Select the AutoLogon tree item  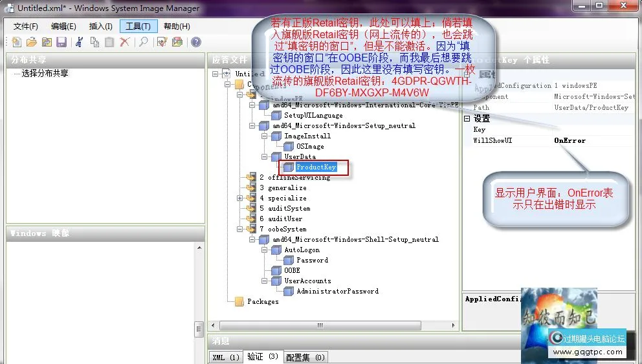302,250
